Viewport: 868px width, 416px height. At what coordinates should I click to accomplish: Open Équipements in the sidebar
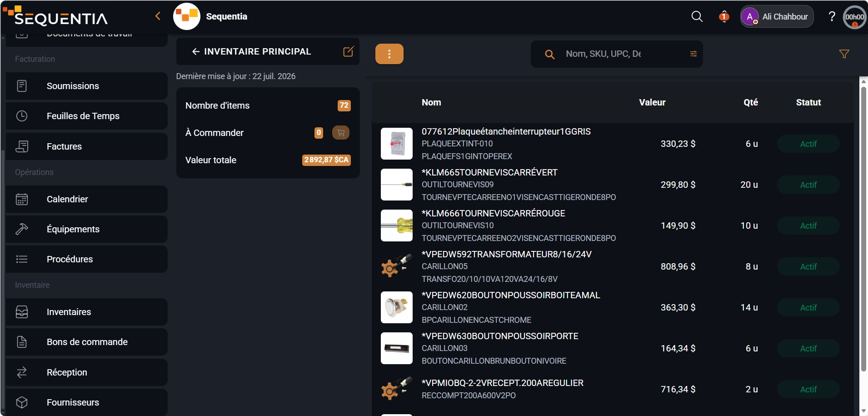(x=86, y=229)
